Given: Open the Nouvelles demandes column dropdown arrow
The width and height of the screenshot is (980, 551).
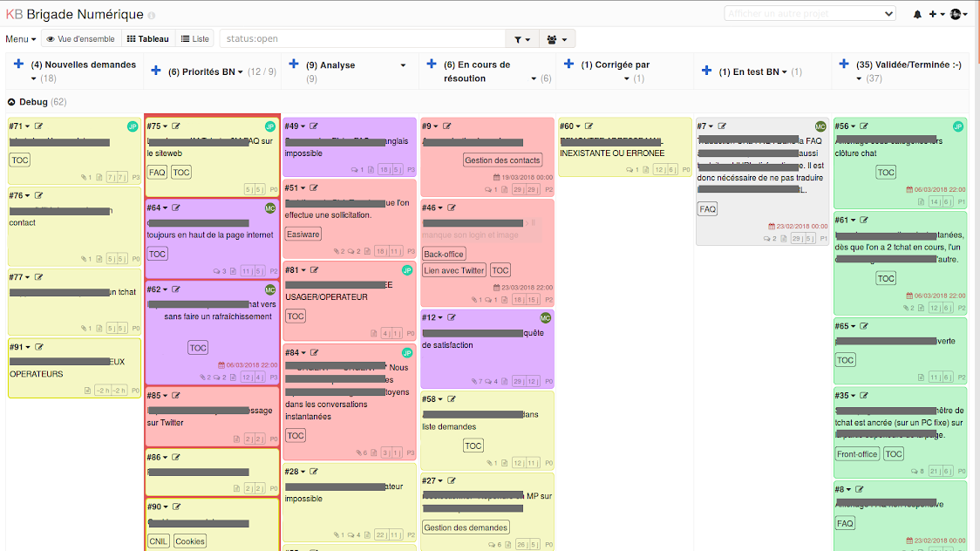Looking at the screenshot, I should coord(34,78).
